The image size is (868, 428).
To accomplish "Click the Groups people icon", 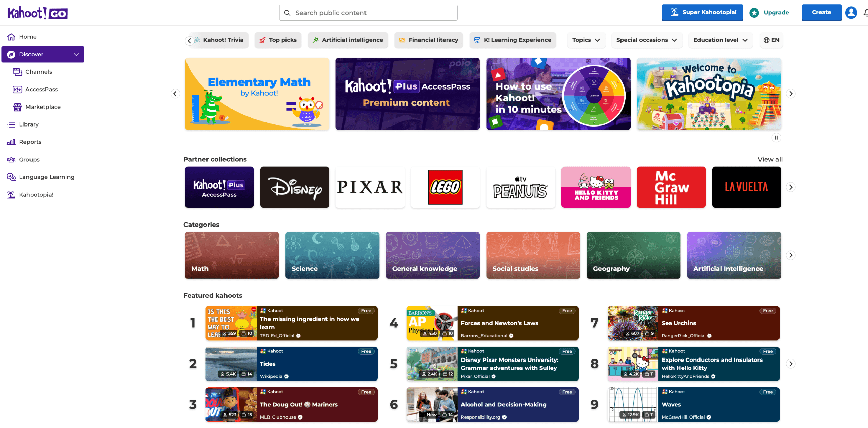I will 11,160.
